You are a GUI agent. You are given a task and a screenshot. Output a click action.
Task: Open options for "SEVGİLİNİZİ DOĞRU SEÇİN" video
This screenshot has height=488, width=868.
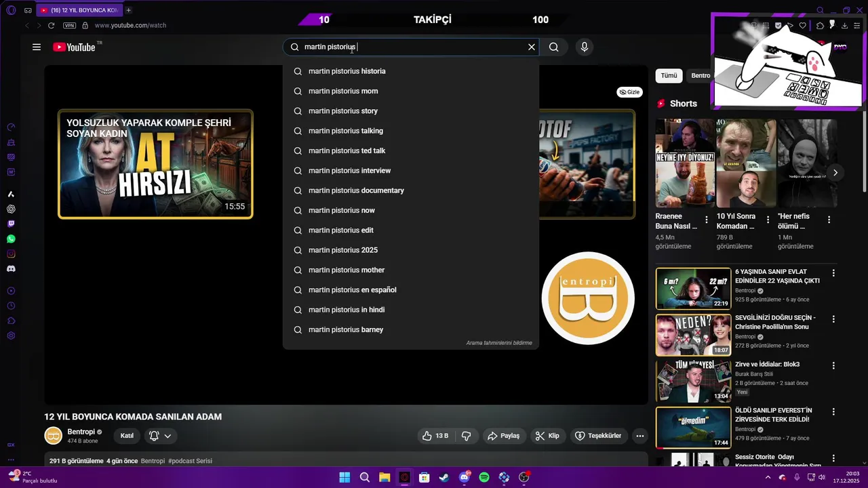pyautogui.click(x=833, y=319)
